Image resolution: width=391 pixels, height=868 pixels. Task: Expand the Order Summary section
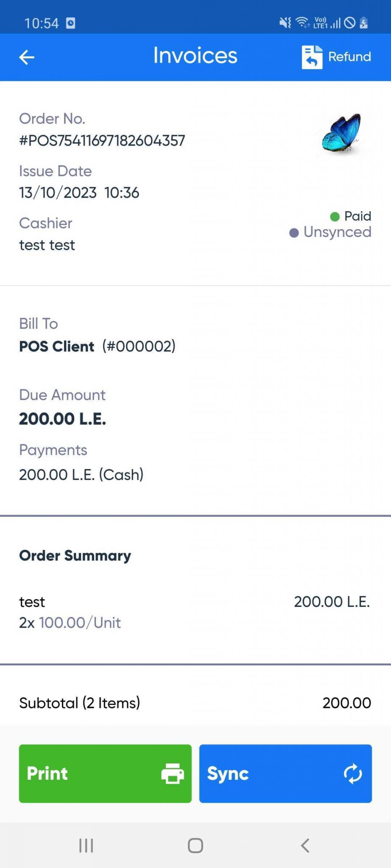coord(75,555)
